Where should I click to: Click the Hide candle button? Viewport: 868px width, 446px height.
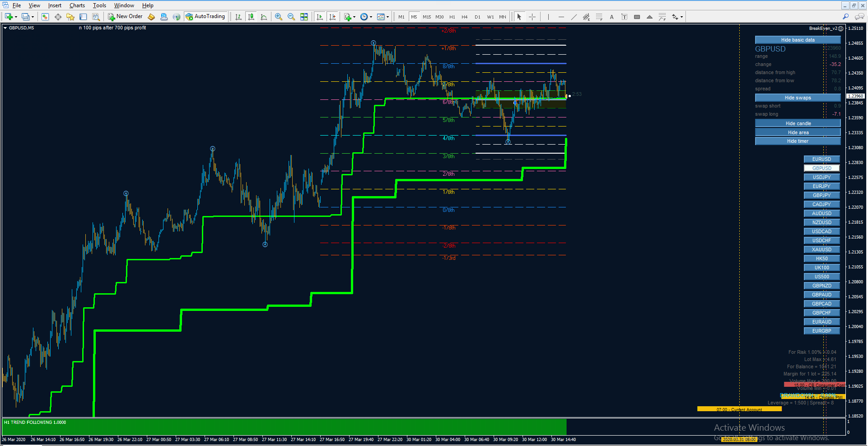[x=798, y=123]
